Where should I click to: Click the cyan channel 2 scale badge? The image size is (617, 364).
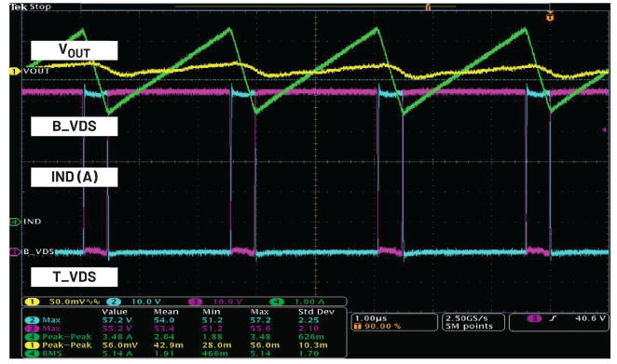coord(114,302)
